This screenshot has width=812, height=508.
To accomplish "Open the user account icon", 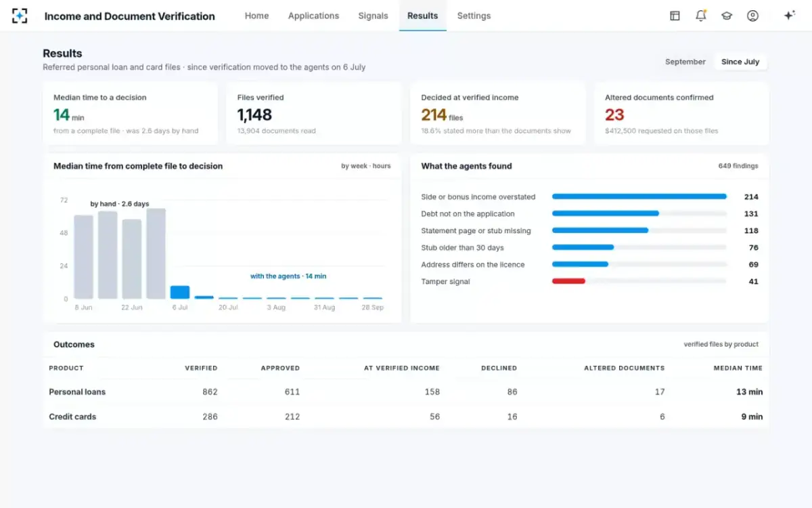I will point(752,16).
